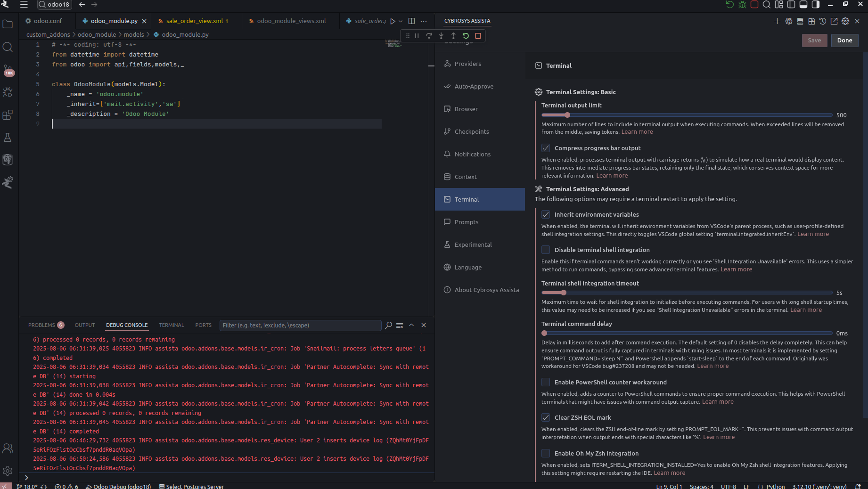The width and height of the screenshot is (868, 489).
Task: Start new task with plus icon in Cybrosys Assista
Action: point(777,21)
